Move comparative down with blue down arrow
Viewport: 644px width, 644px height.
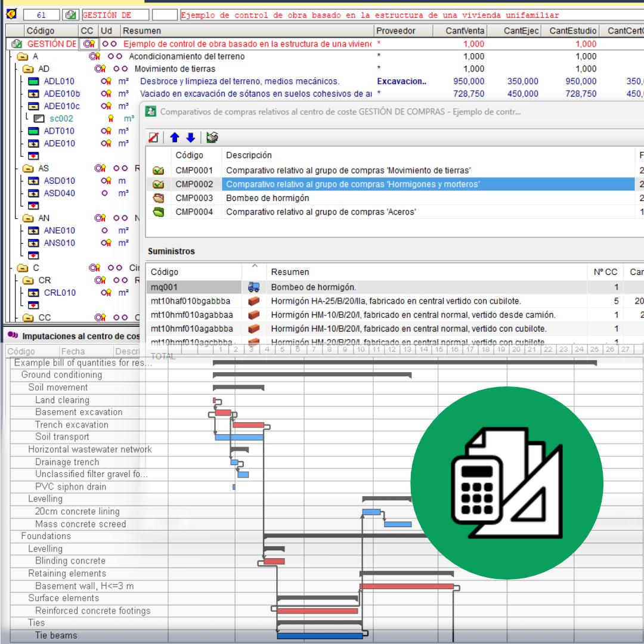pos(191,138)
